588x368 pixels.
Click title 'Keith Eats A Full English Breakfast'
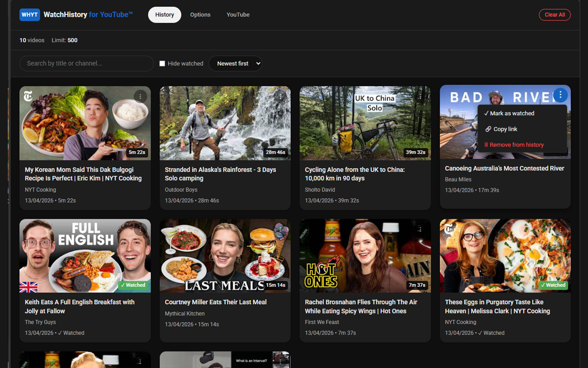tap(79, 306)
